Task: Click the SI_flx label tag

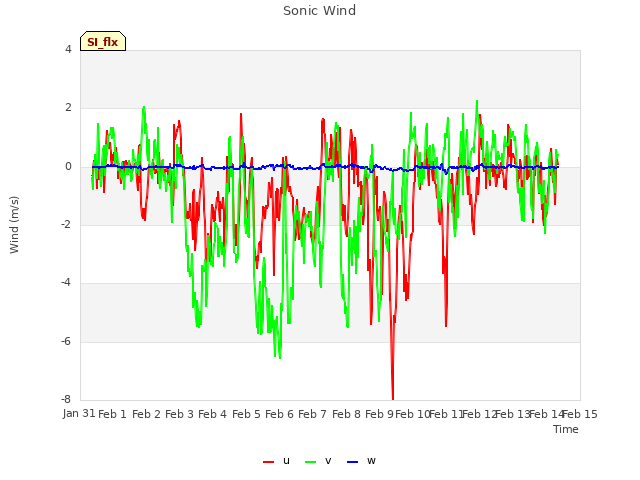Action: coord(103,41)
